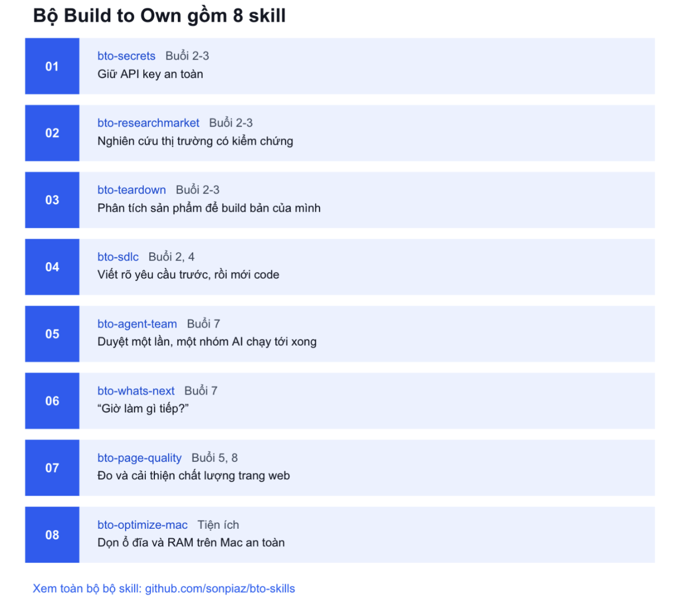Click the 'Buổi 5, 8' label
The height and width of the screenshot is (616, 675).
(x=215, y=458)
